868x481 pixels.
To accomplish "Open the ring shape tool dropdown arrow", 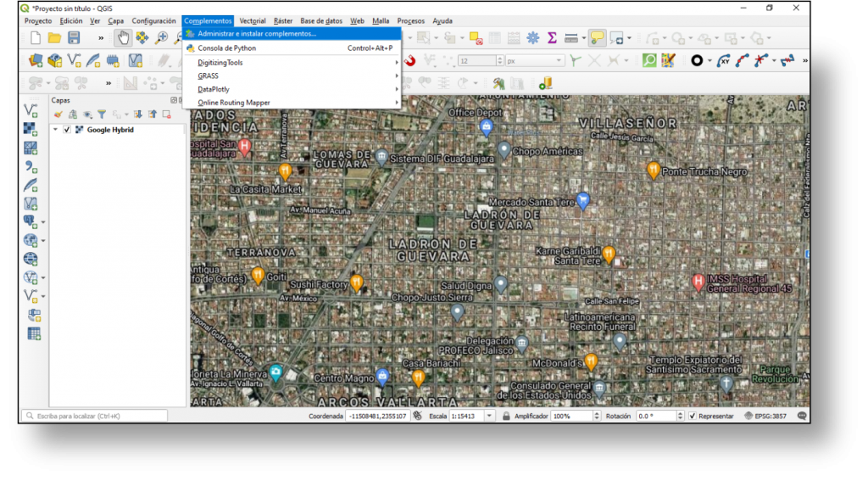I will [709, 60].
